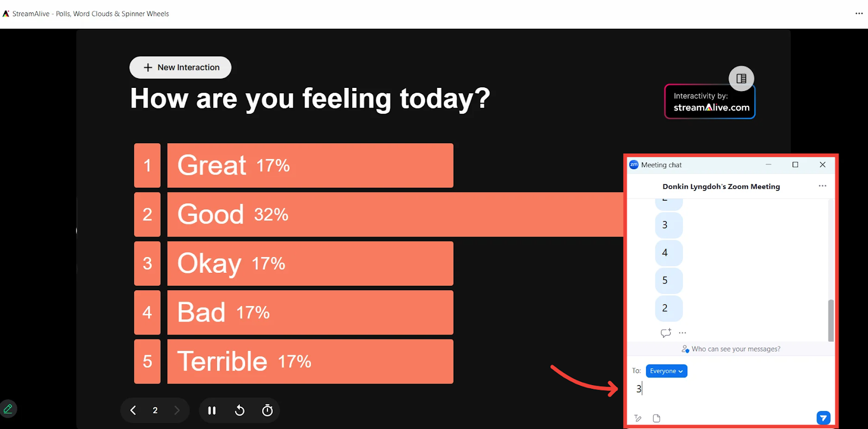Click the streamAlive.com interactivity badge
The width and height of the screenshot is (868, 429).
[x=710, y=102]
